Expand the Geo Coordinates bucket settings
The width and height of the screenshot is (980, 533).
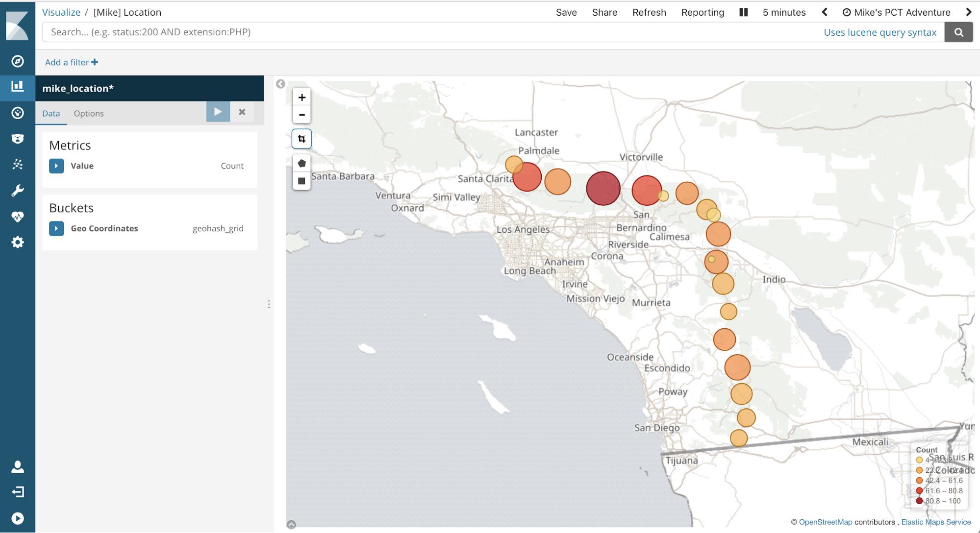tap(56, 228)
